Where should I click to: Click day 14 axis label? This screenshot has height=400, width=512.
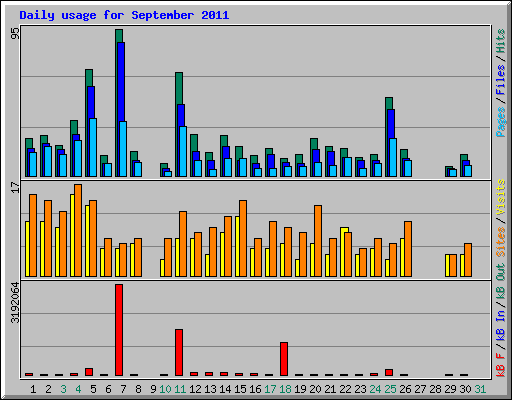click(225, 389)
